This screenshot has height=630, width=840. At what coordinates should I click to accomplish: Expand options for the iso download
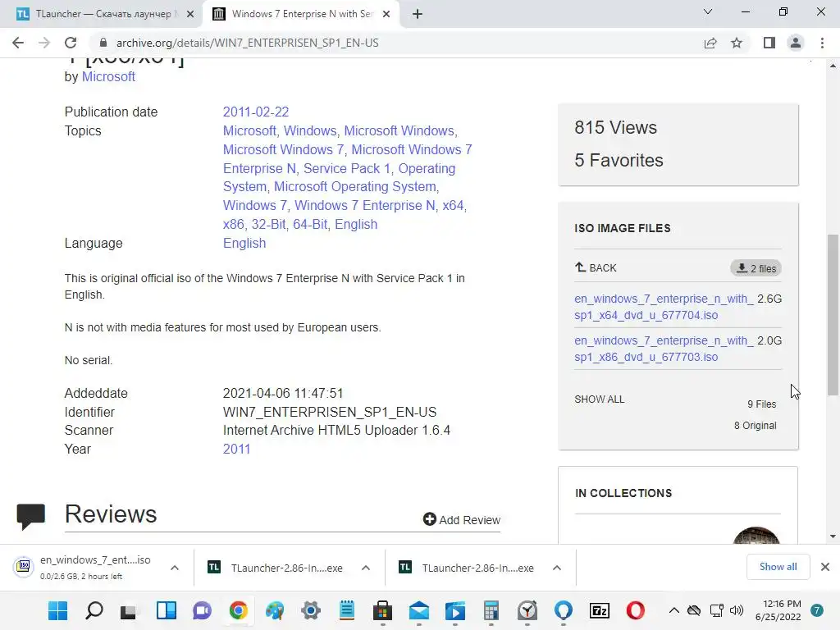(x=175, y=568)
